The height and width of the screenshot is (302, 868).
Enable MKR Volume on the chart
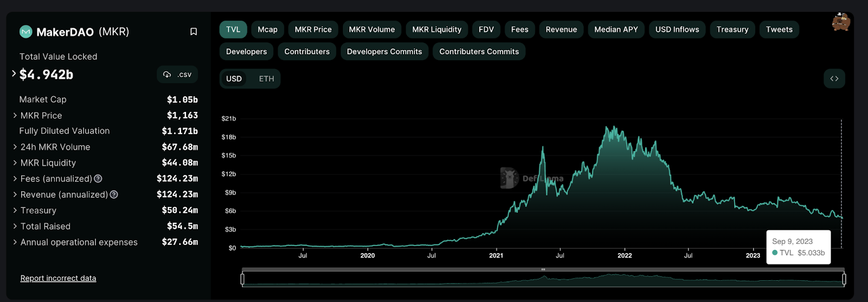[x=372, y=29]
